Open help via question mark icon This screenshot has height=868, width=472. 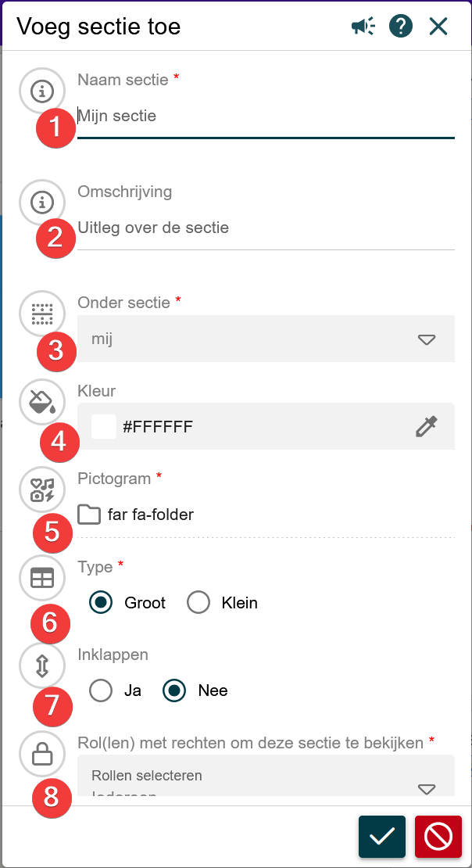coord(401,27)
